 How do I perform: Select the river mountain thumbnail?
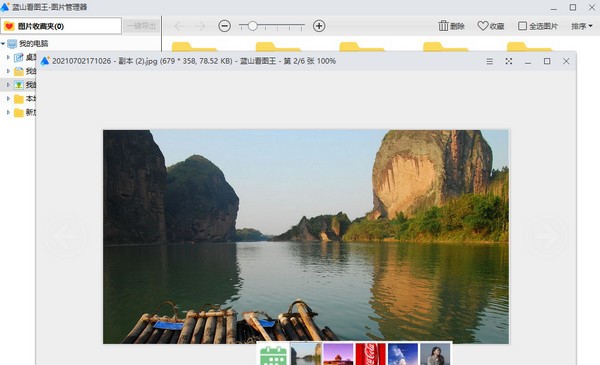coord(306,354)
